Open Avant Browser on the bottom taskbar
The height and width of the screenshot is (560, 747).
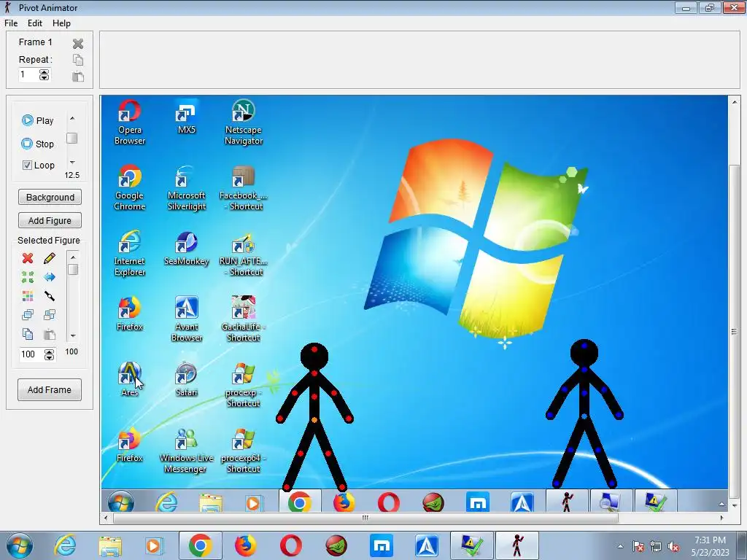pyautogui.click(x=426, y=545)
